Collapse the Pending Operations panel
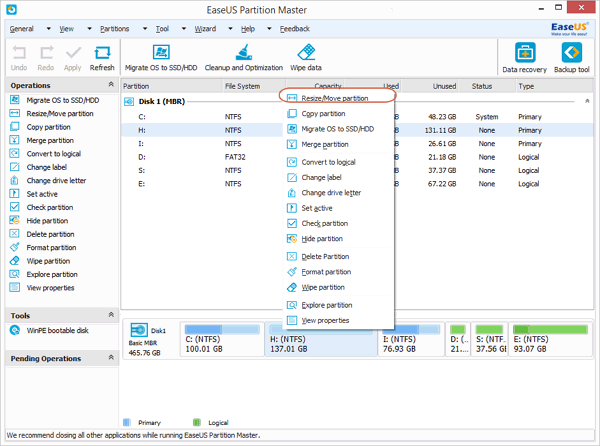Viewport: 600px width, 446px height. (x=111, y=358)
